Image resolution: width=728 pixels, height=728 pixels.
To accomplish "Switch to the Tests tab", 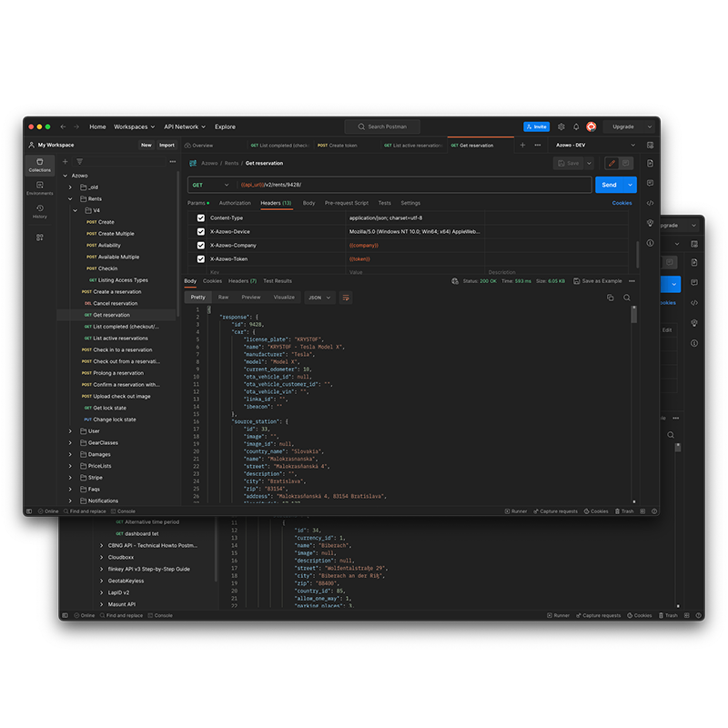I will pos(384,203).
